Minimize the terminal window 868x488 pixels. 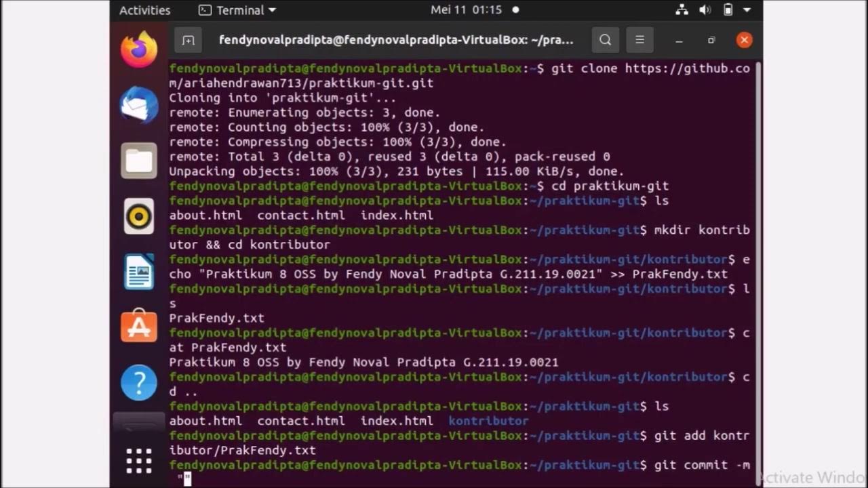(x=679, y=40)
